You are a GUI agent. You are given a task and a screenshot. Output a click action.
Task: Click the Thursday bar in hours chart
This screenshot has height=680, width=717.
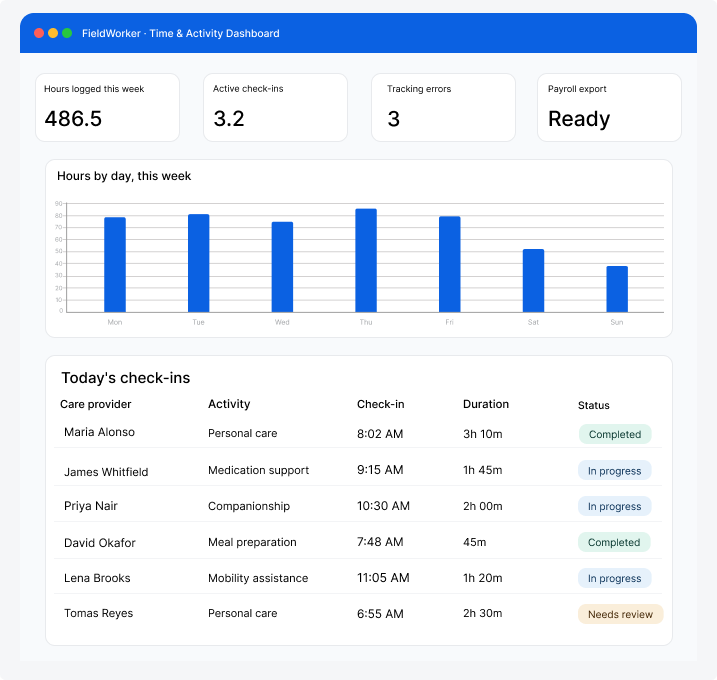[x=366, y=261]
